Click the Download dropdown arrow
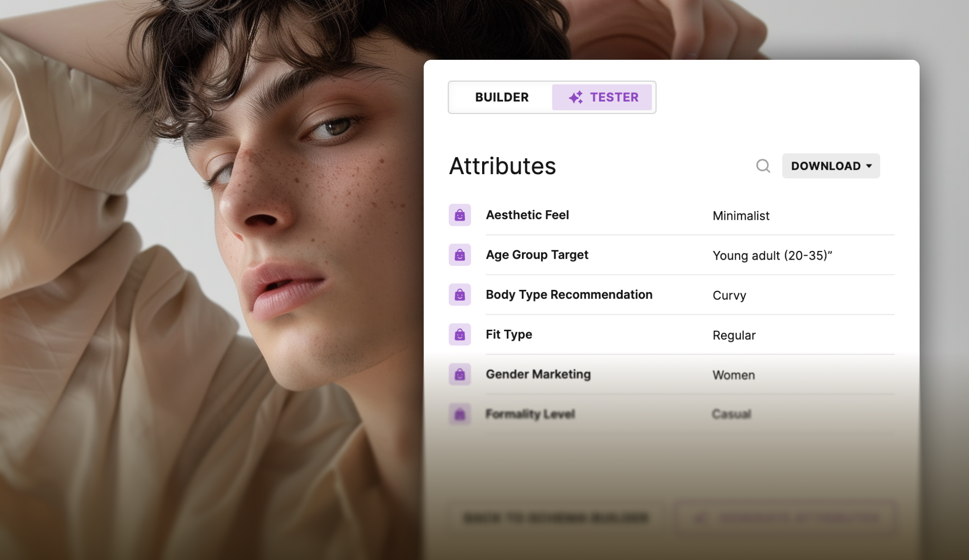The image size is (969, 560). [869, 166]
